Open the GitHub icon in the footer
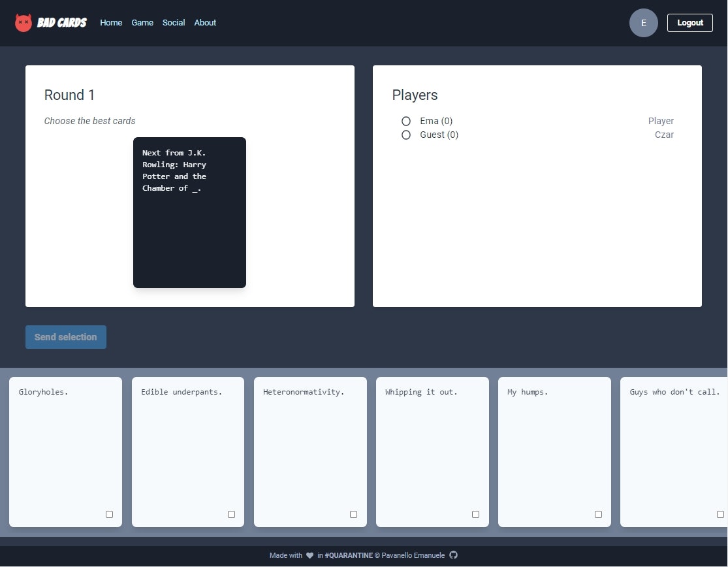 453,555
